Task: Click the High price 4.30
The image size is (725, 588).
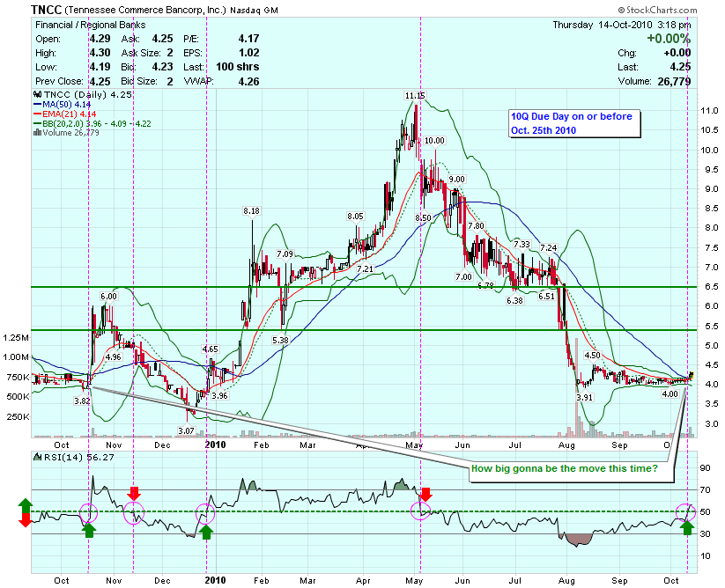Action: coord(100,53)
